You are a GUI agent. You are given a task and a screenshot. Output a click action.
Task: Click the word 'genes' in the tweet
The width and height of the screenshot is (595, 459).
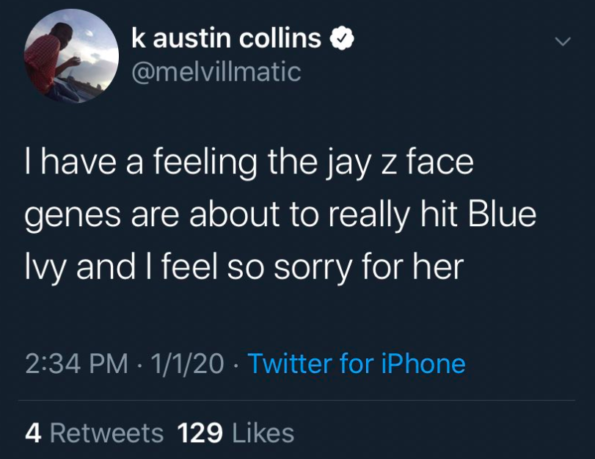(73, 217)
